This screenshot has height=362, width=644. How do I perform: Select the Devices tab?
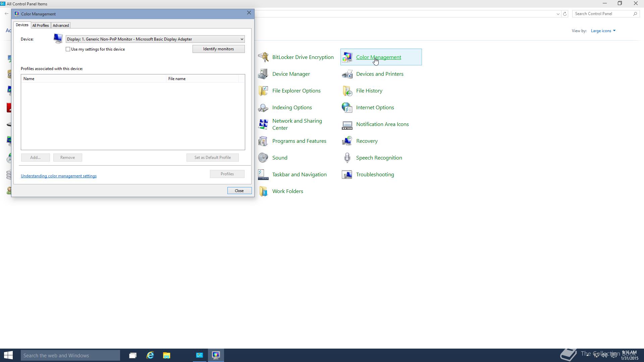[22, 25]
